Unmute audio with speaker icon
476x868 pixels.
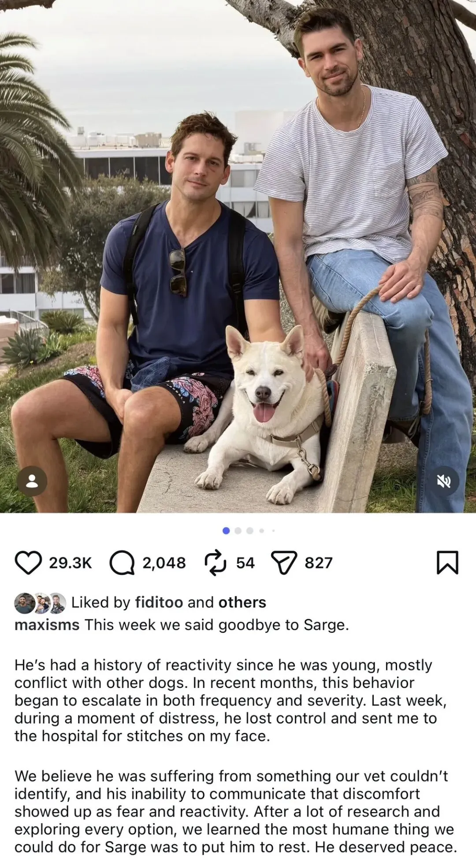[x=444, y=481]
